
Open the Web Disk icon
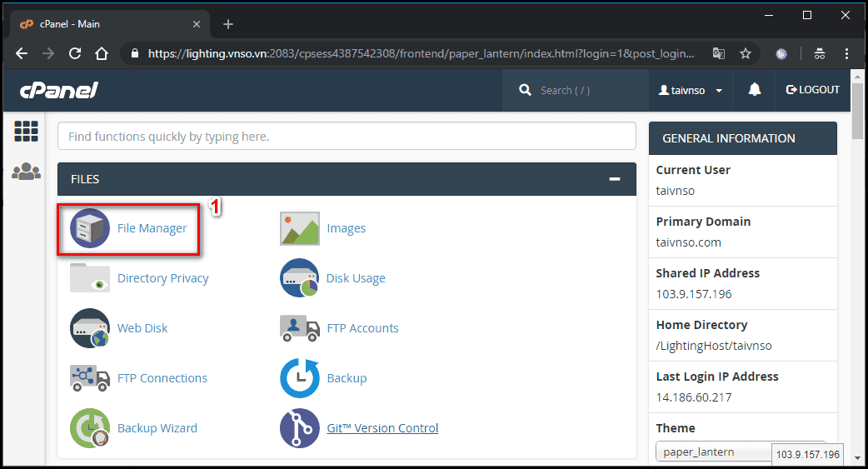point(90,328)
